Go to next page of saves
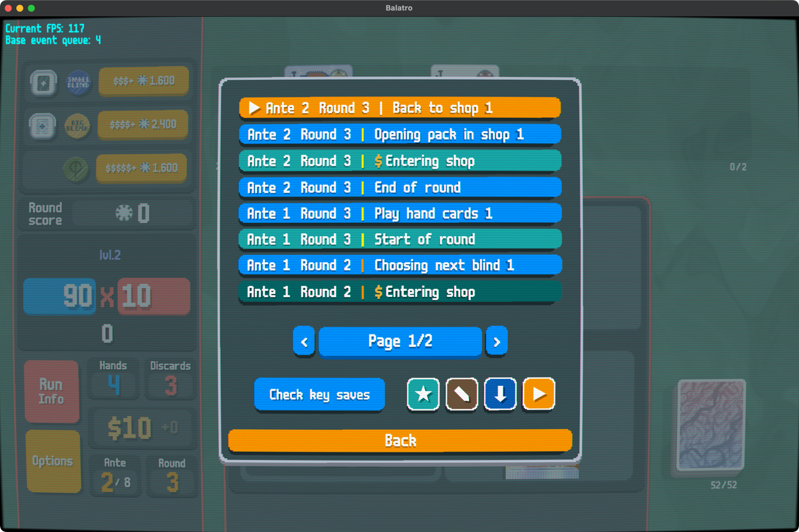The width and height of the screenshot is (799, 532). pyautogui.click(x=497, y=342)
